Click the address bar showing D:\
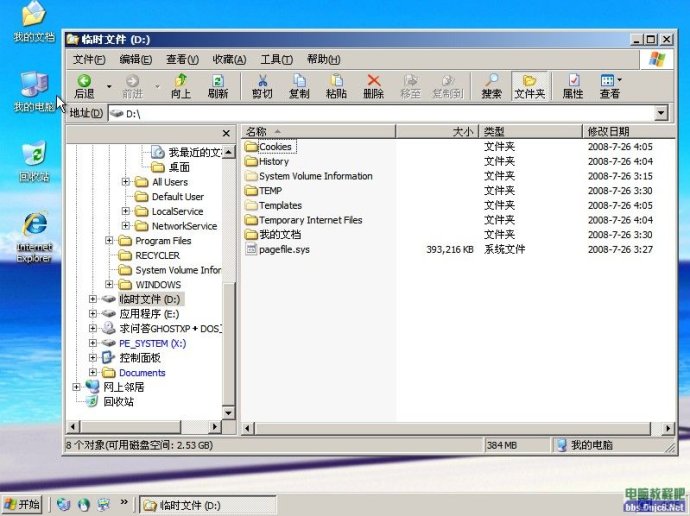The image size is (690, 516). click(381, 113)
